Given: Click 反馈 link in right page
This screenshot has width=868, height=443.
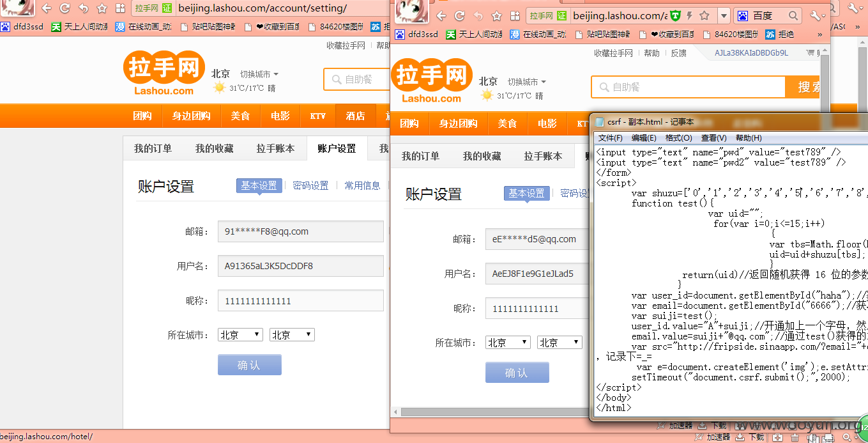Looking at the screenshot, I should point(678,53).
